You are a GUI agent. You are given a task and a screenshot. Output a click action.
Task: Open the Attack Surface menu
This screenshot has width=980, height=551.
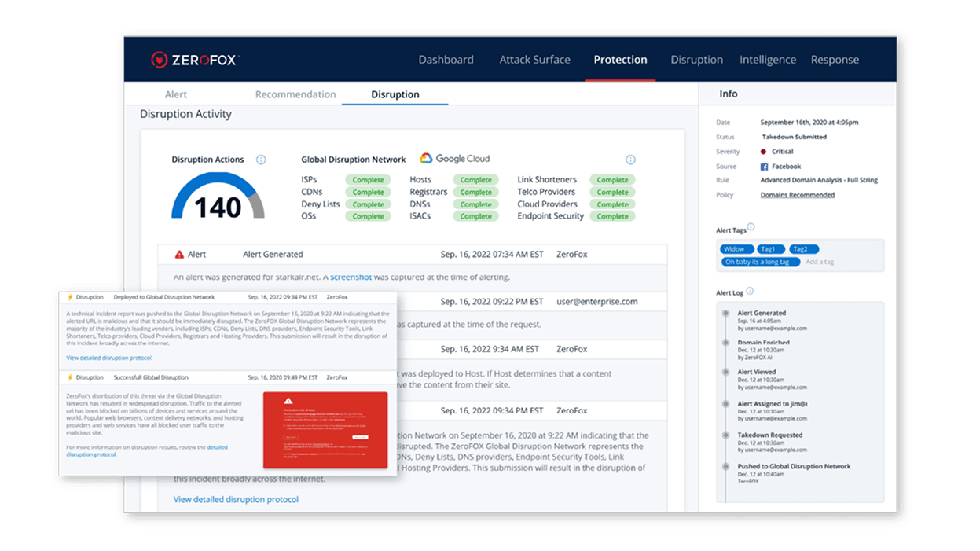click(534, 60)
